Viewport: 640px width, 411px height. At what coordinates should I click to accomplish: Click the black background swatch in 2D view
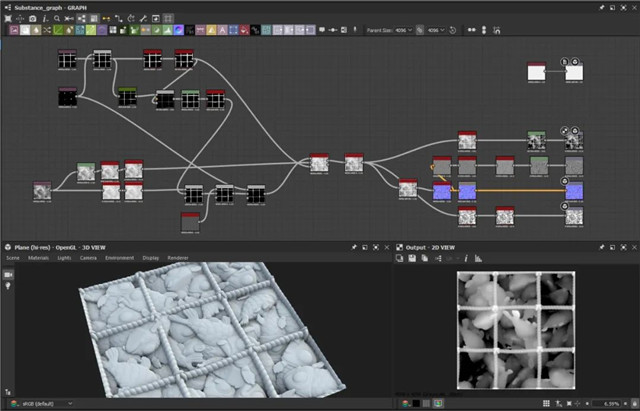tap(416, 403)
